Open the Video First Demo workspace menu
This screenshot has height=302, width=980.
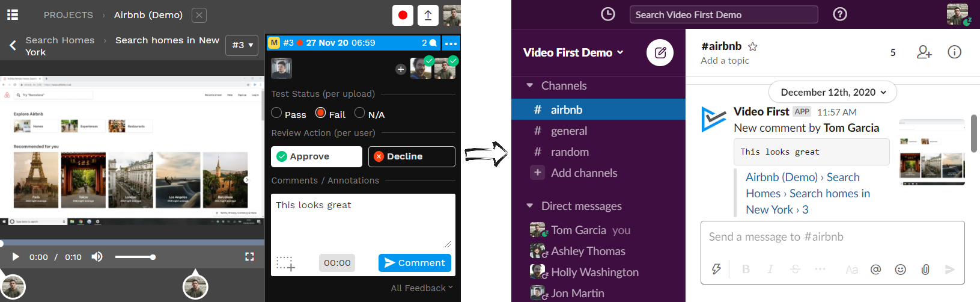(x=573, y=53)
